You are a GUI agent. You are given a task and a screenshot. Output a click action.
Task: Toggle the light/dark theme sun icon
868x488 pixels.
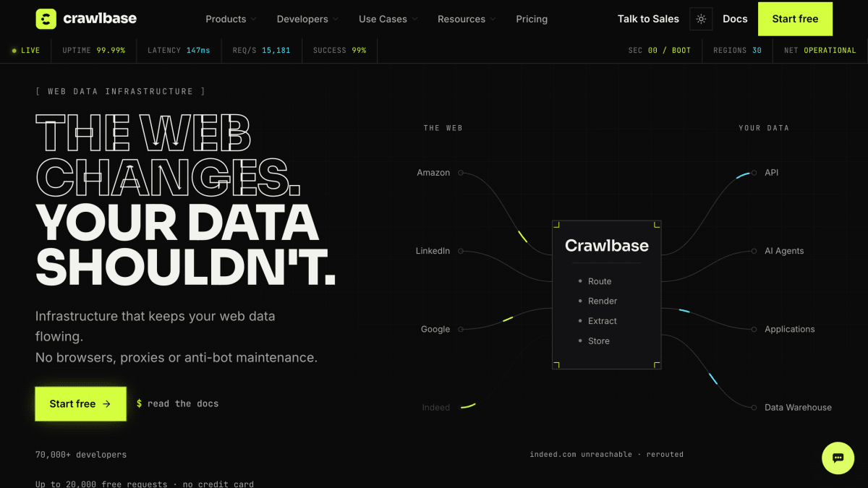701,19
